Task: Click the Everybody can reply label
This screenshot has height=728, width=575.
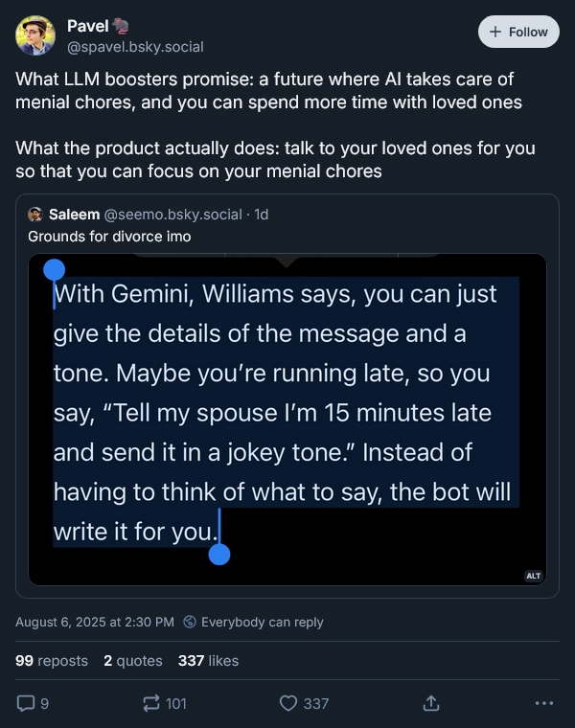Action: point(263,623)
